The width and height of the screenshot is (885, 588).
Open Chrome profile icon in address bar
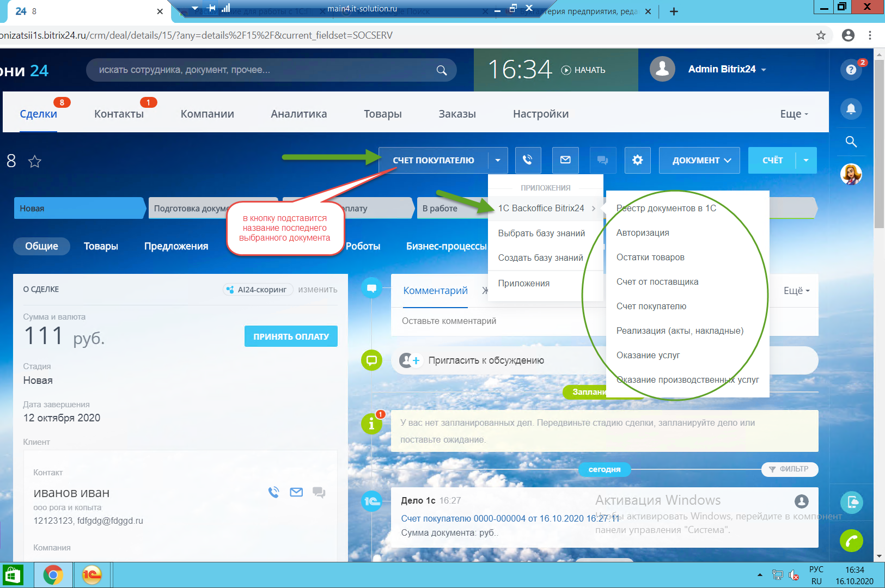click(x=849, y=35)
